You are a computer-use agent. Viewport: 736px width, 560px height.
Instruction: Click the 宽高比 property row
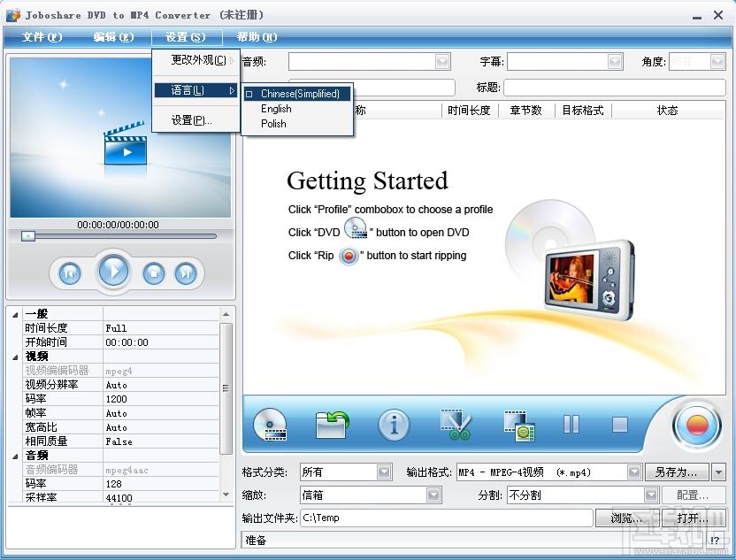[121, 427]
